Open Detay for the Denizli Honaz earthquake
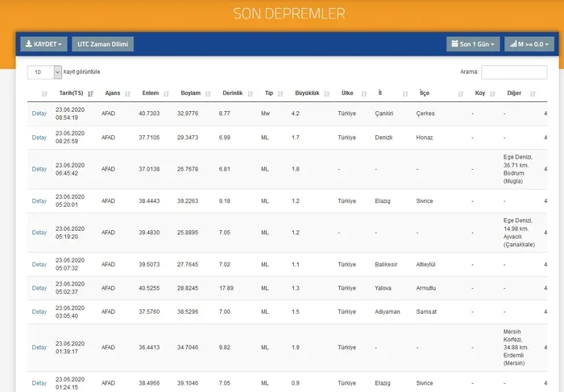Screen dimensions: 564x392 (x=39, y=138)
